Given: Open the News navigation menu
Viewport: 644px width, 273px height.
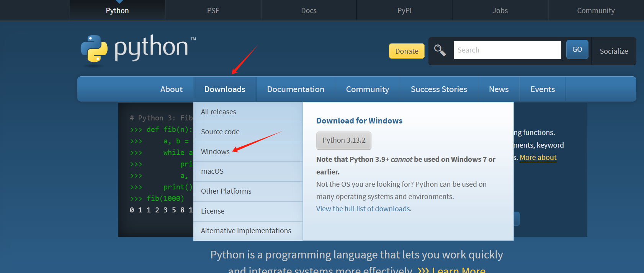Looking at the screenshot, I should [x=499, y=89].
